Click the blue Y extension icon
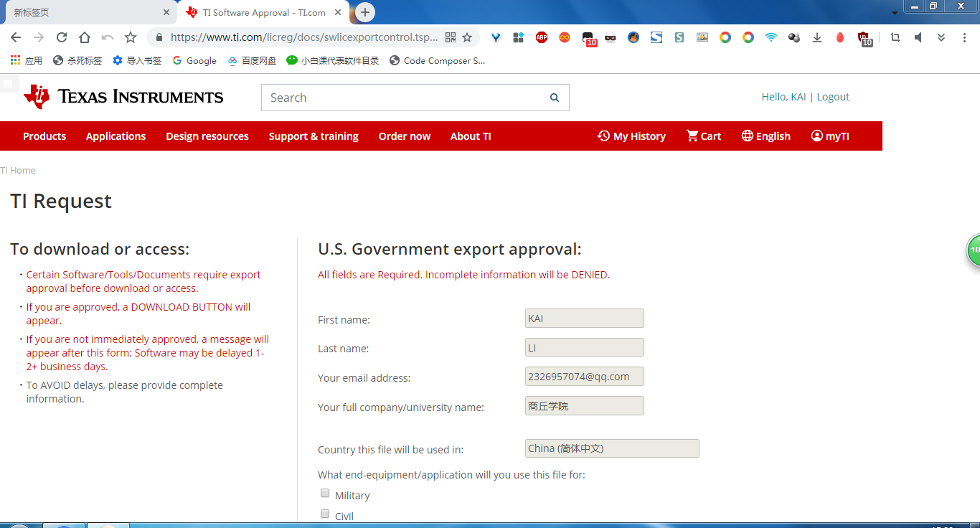 [496, 37]
